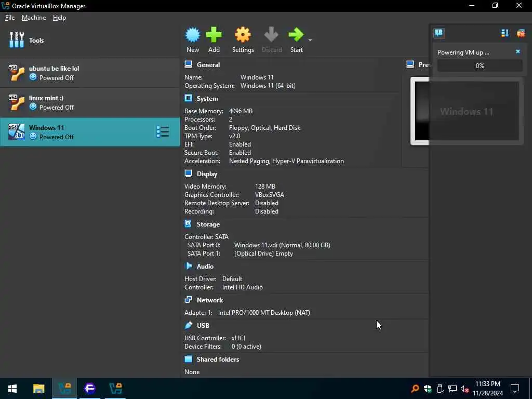Click the Display section screen icon

tap(188, 174)
